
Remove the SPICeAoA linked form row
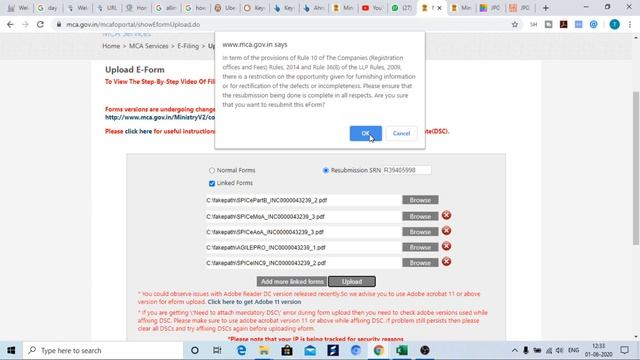tap(447, 231)
